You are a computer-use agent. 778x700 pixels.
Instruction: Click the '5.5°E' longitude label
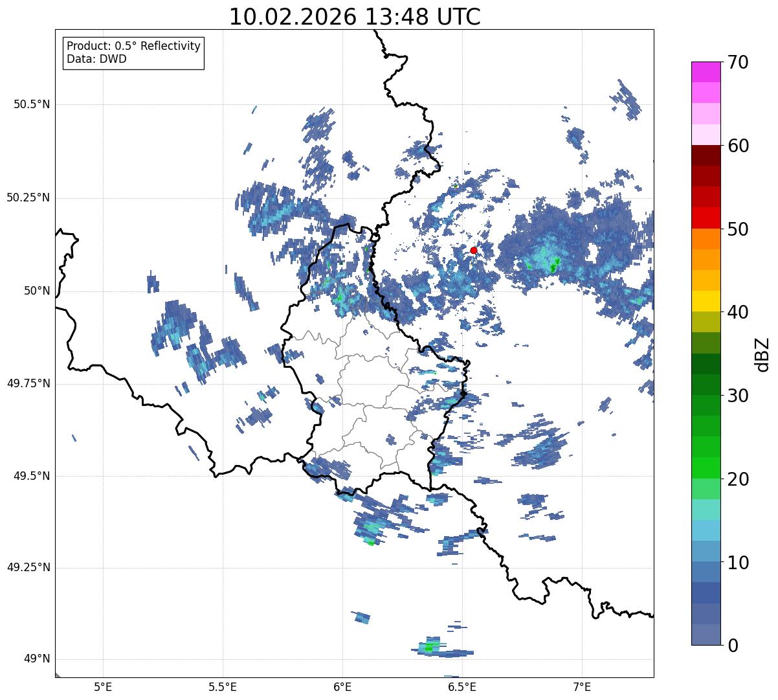[x=223, y=686]
